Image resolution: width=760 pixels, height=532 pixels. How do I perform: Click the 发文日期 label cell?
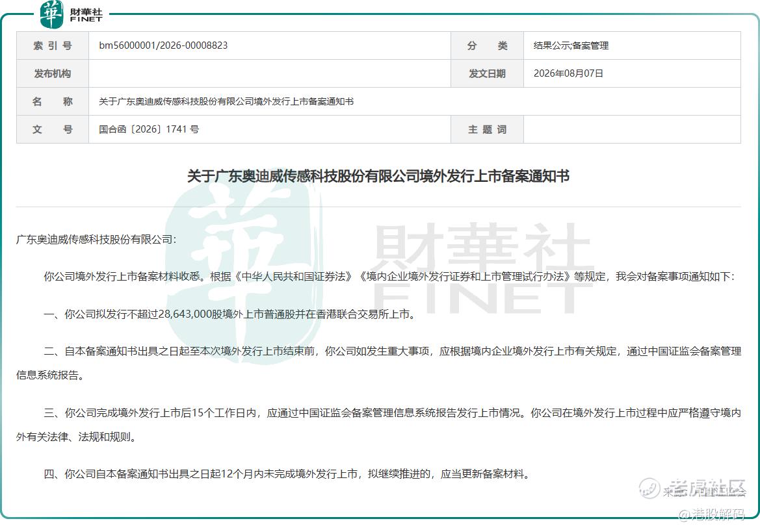pos(487,73)
